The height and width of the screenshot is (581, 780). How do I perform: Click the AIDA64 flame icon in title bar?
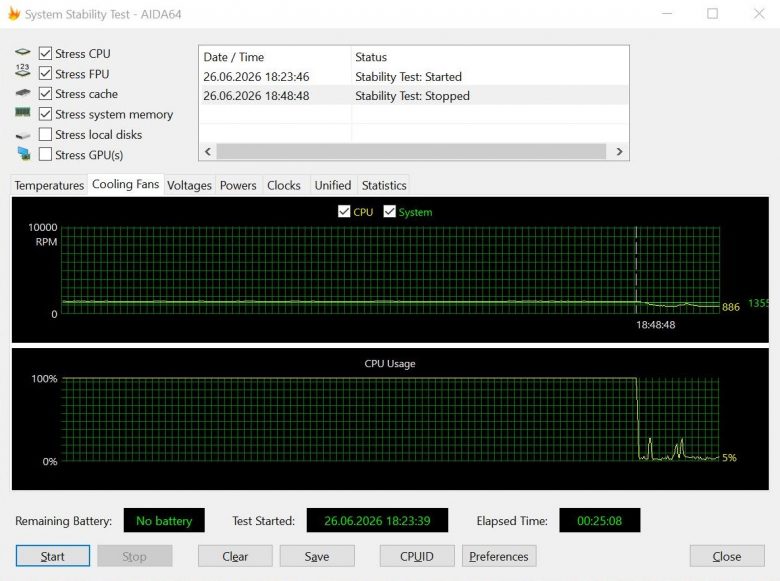click(x=14, y=13)
